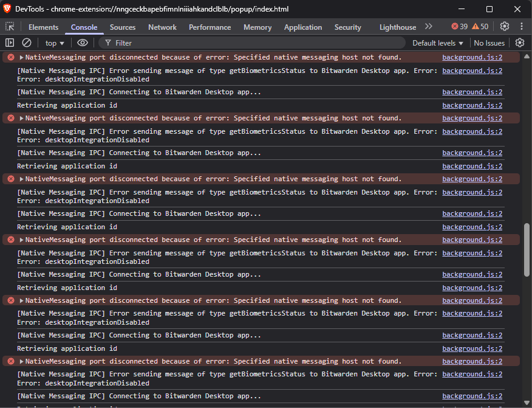The height and width of the screenshot is (408, 532).
Task: Expand the topmost NativeMessaging port disconnected error
Action: coord(21,57)
